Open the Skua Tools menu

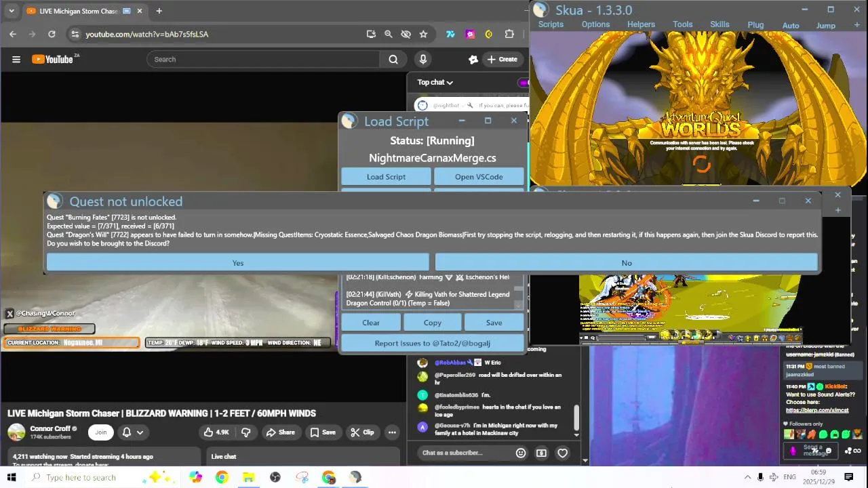(682, 24)
